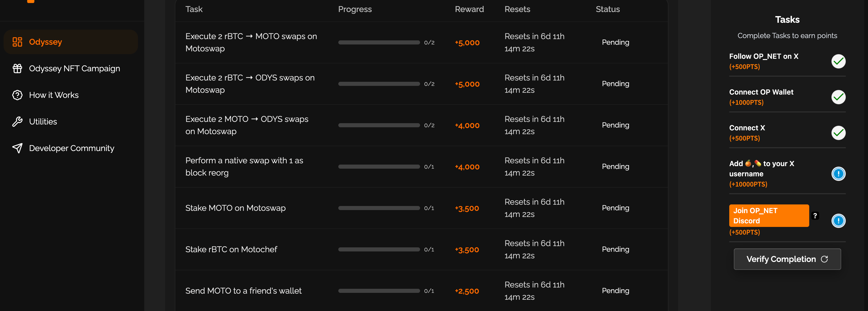The image size is (868, 311).
Task: Click the Reward column header
Action: tap(469, 9)
